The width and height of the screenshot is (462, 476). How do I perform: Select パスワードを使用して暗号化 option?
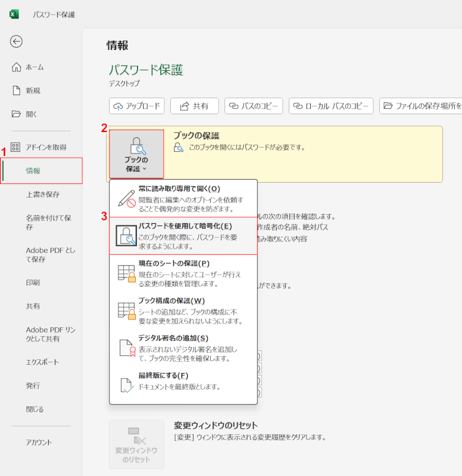coord(183,236)
